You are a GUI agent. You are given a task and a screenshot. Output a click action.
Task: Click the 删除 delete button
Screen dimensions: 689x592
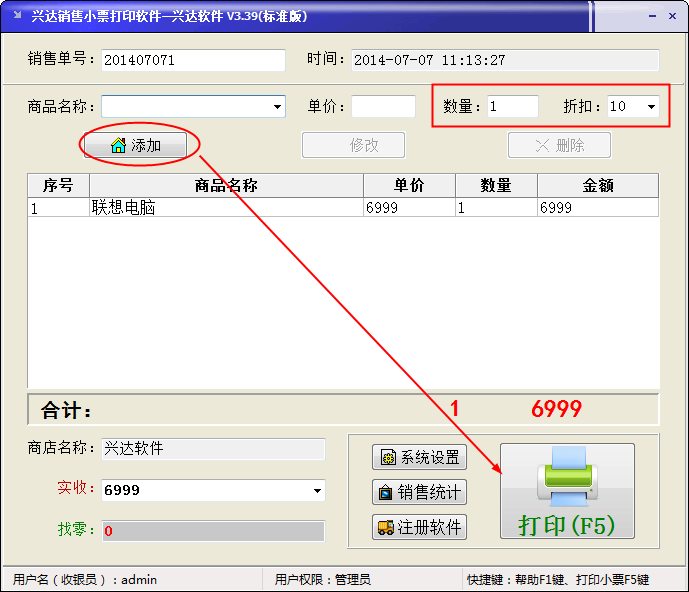559,145
